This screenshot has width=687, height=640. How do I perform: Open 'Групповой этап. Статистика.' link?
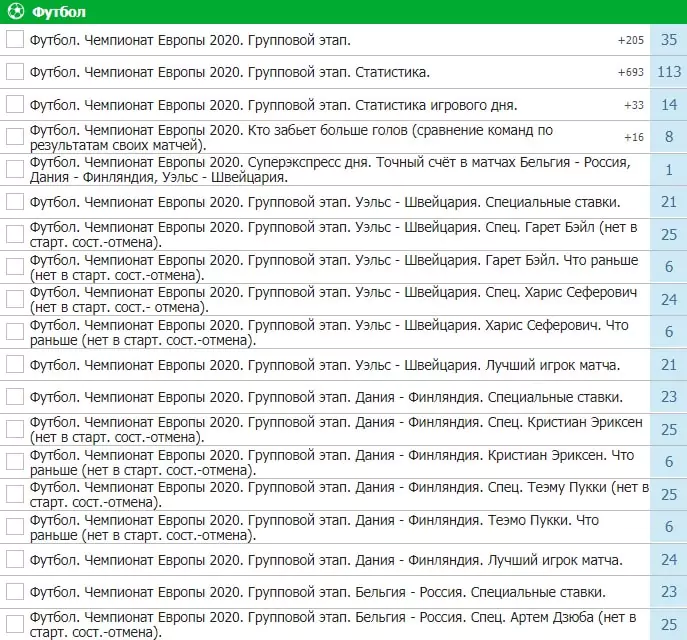coord(230,72)
